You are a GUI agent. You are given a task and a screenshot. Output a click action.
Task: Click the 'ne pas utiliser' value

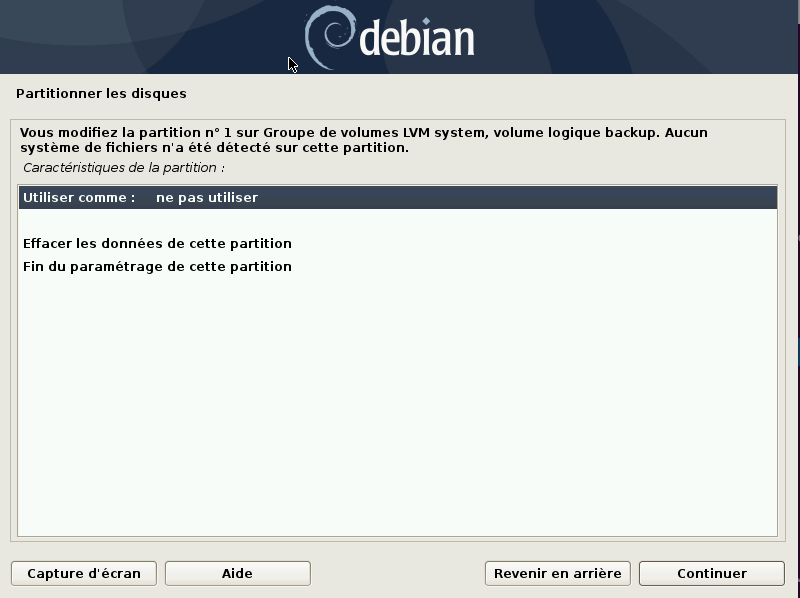click(x=207, y=198)
